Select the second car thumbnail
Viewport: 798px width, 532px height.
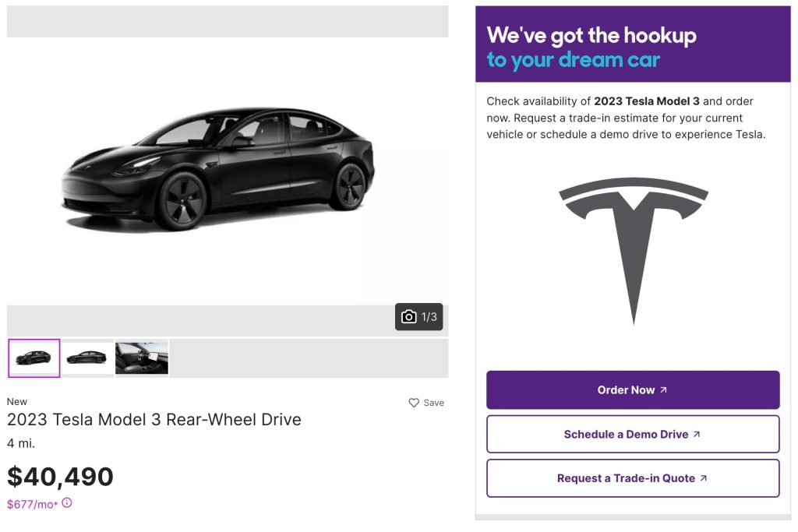(88, 358)
